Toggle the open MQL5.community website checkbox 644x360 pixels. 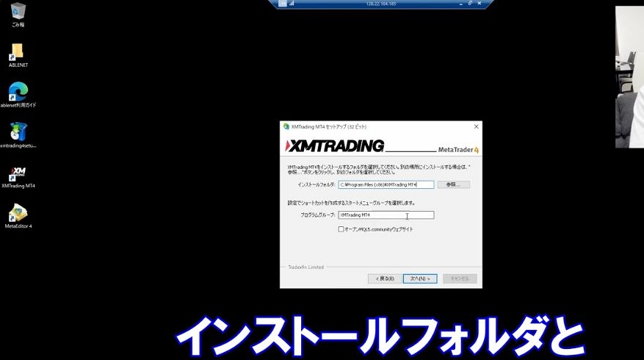point(341,229)
